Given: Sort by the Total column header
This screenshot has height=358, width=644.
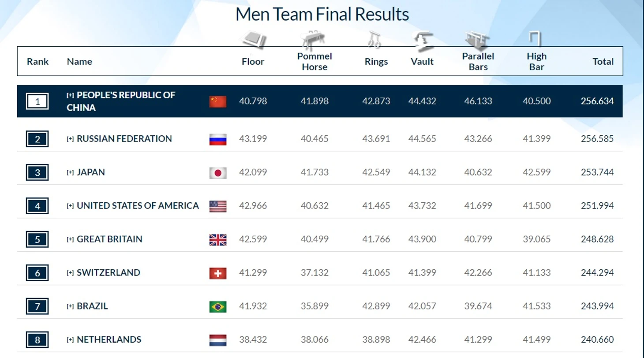Looking at the screenshot, I should pos(603,62).
